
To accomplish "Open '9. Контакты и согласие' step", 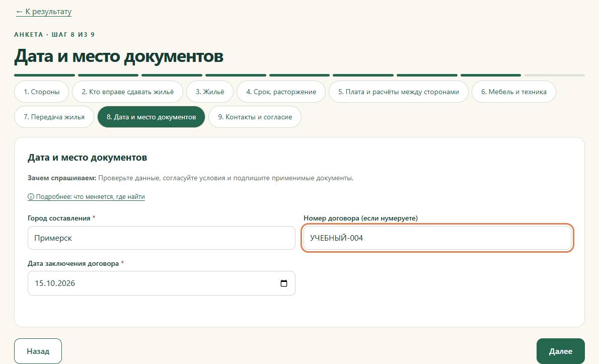I will (x=255, y=117).
